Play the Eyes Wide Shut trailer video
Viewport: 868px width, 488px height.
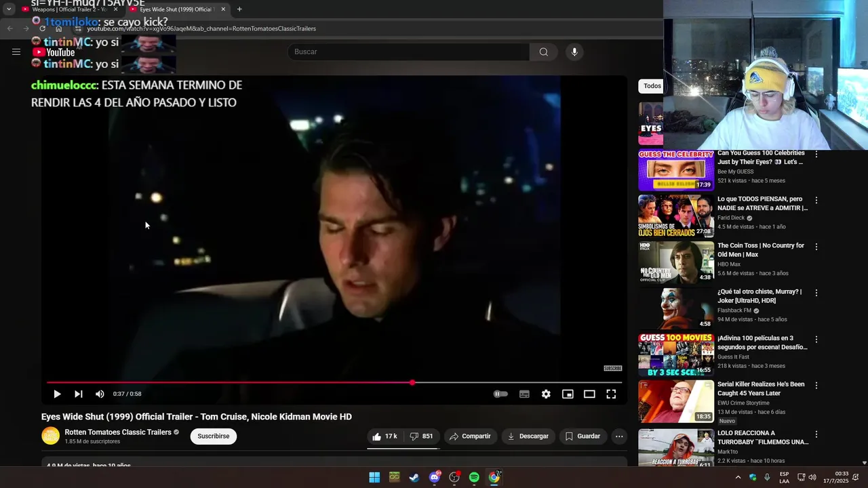point(57,394)
